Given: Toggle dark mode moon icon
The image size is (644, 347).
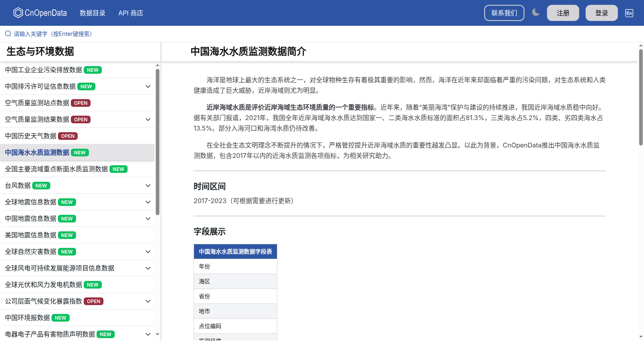Looking at the screenshot, I should 535,12.
